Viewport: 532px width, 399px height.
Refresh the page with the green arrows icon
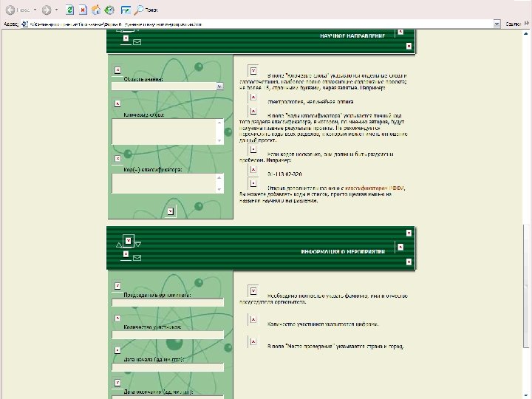click(69, 10)
